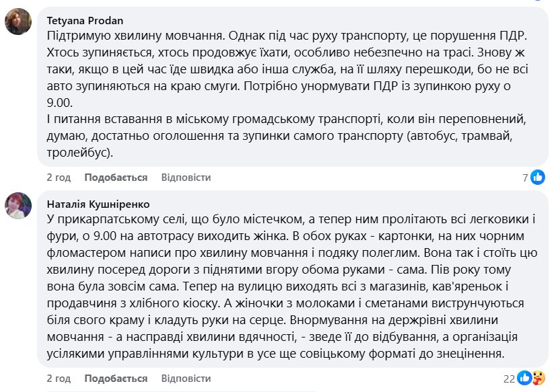560x392 pixels.
Task: Show who reacted via the count 7
Action: pos(525,178)
